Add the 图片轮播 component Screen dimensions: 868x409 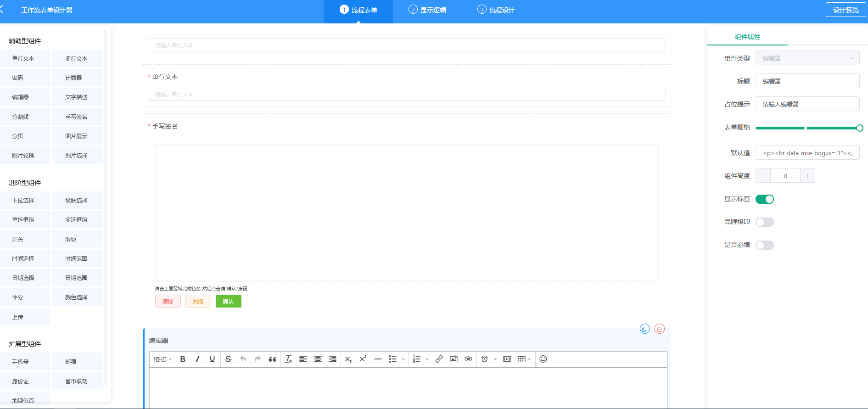pos(25,156)
